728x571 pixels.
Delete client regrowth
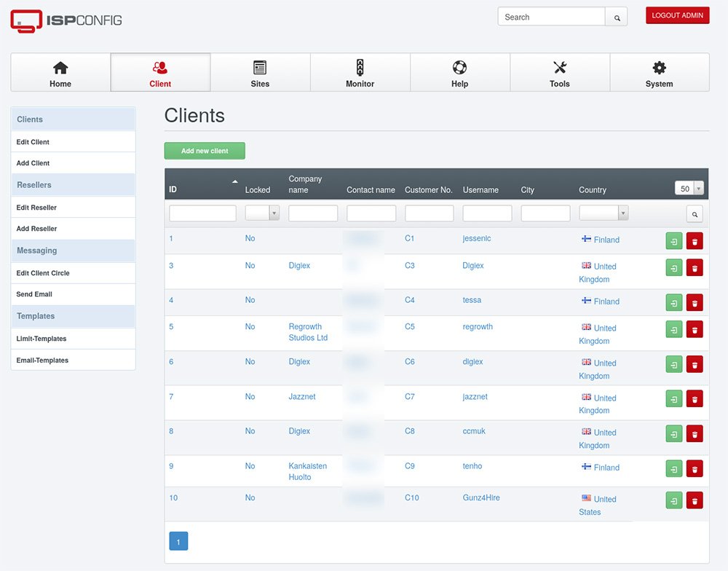(x=695, y=330)
